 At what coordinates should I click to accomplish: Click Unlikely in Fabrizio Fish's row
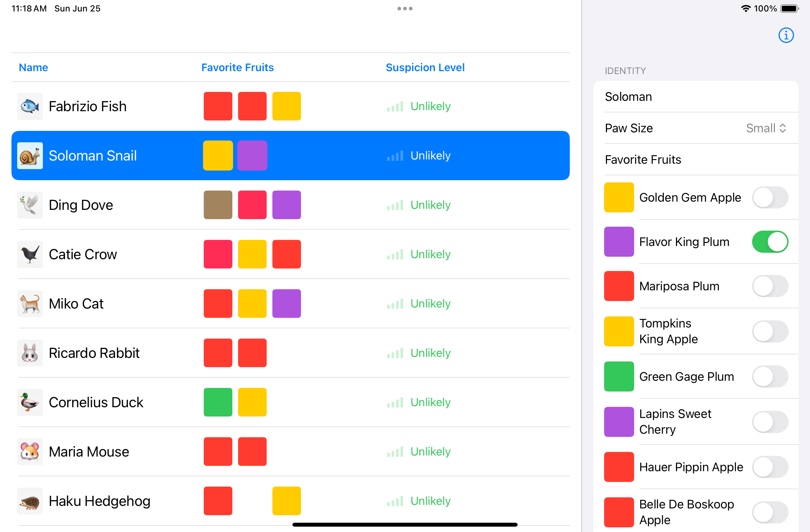[430, 106]
